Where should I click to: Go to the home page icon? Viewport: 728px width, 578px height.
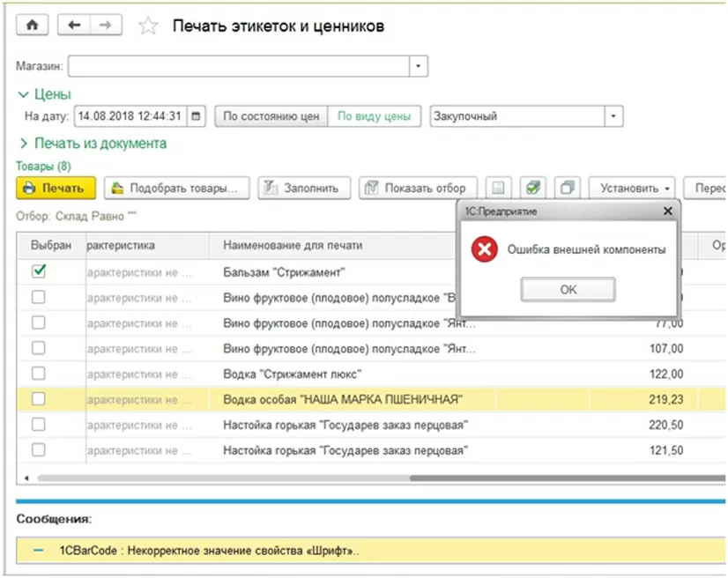click(32, 25)
